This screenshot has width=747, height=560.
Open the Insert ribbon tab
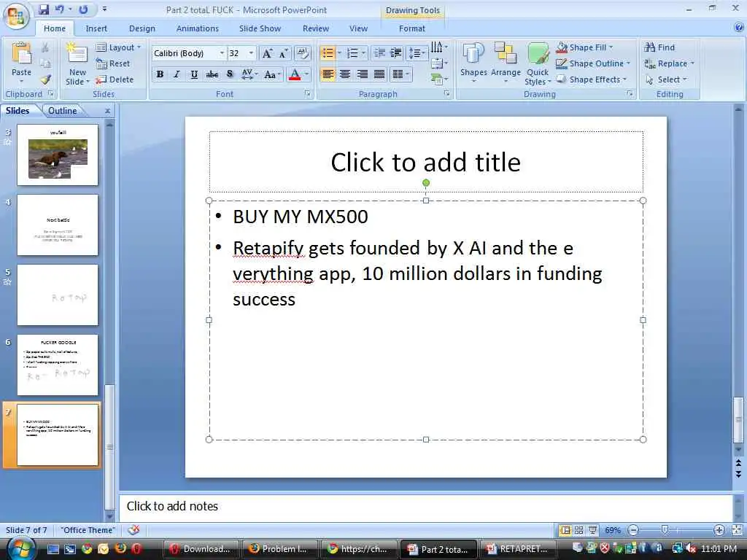[x=96, y=28]
